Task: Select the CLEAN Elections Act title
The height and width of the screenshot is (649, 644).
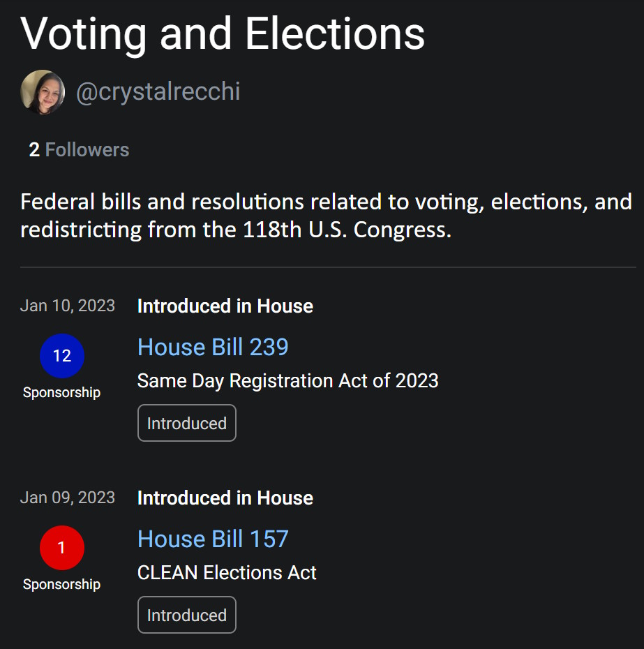Action: coord(227,573)
